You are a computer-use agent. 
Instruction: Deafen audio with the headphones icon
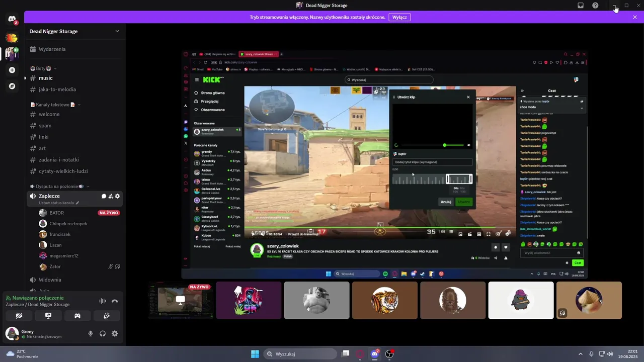(103, 333)
